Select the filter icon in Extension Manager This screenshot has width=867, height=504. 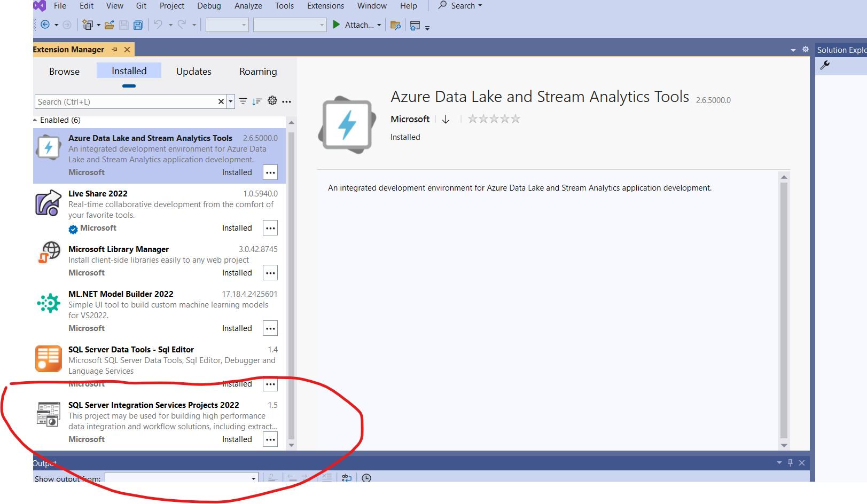click(243, 101)
